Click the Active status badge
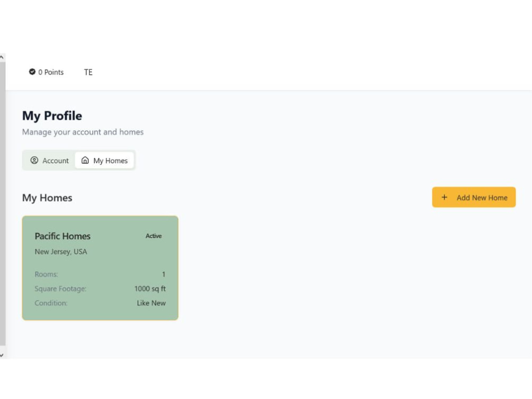Image resolution: width=532 pixels, height=399 pixels. point(154,236)
